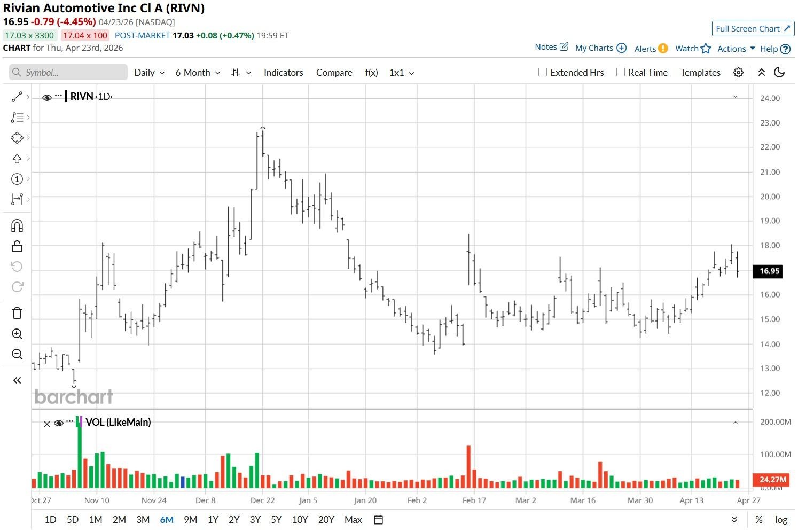Screen dimensions: 798x532
Task: Open more options for the VOL study
Action: pos(69,422)
